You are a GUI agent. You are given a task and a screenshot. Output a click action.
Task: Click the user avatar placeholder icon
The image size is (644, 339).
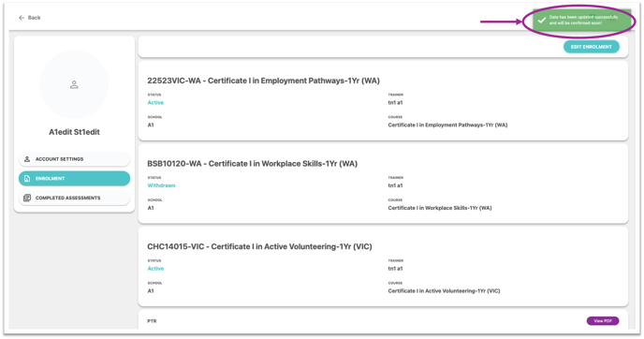[x=74, y=84]
